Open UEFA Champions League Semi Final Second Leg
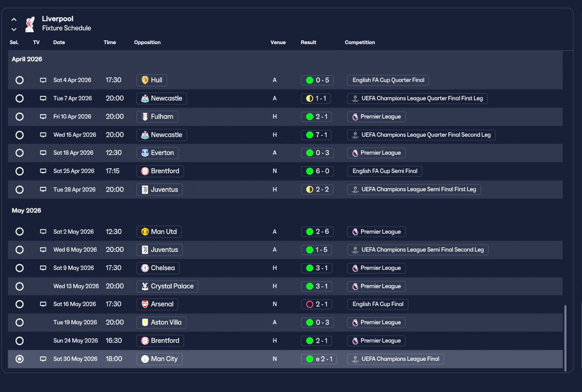The width and height of the screenshot is (582, 392). click(x=418, y=250)
